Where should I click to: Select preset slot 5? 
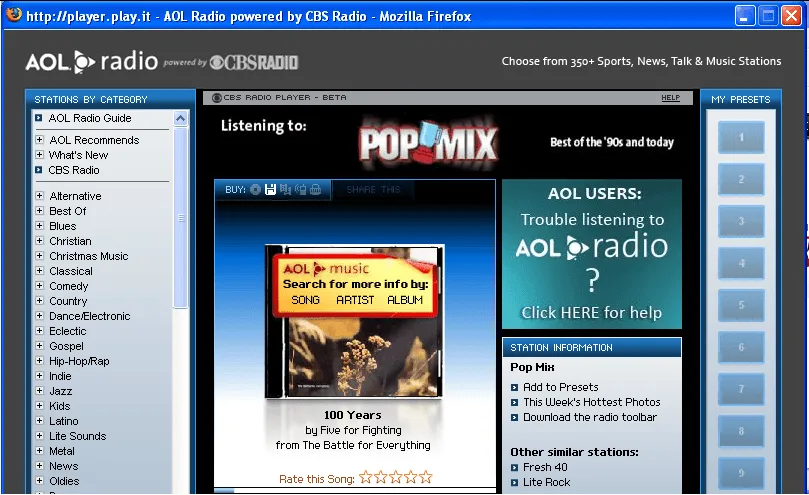click(x=741, y=305)
